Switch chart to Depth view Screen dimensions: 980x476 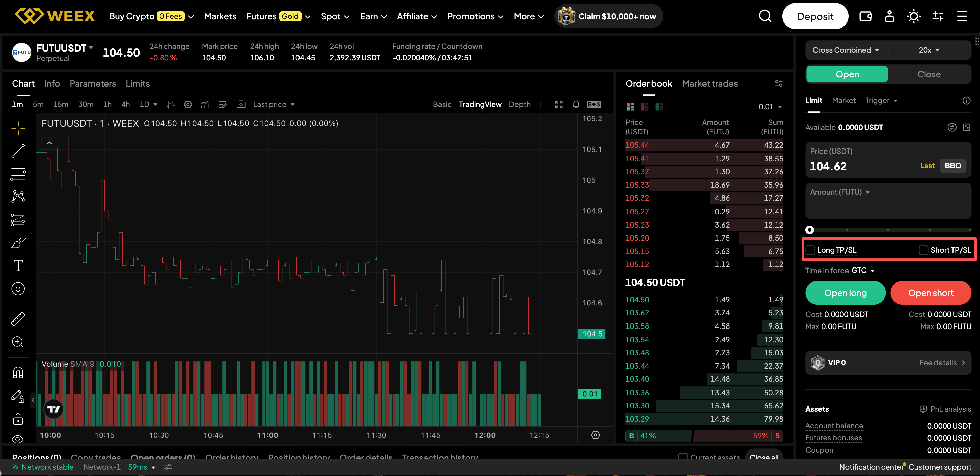pos(519,104)
